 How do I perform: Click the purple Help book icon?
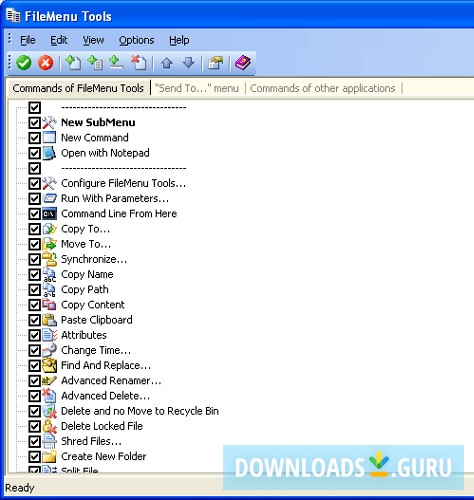coord(243,63)
